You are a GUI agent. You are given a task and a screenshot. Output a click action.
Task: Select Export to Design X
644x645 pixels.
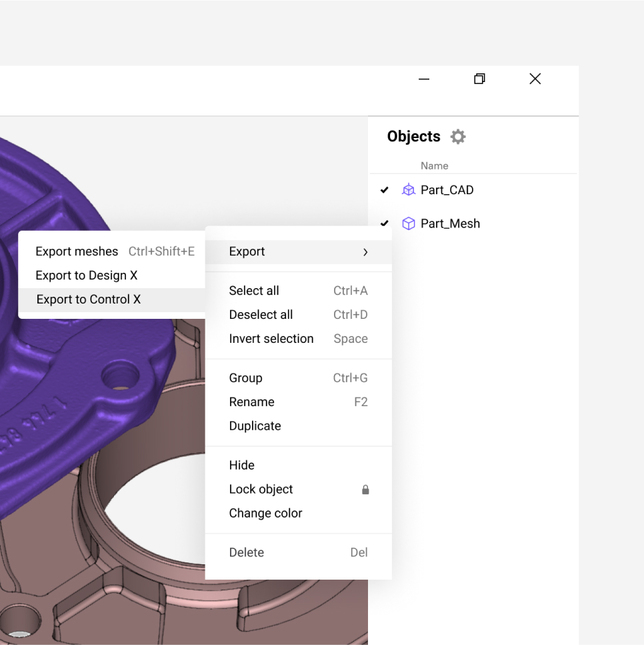[x=87, y=276]
